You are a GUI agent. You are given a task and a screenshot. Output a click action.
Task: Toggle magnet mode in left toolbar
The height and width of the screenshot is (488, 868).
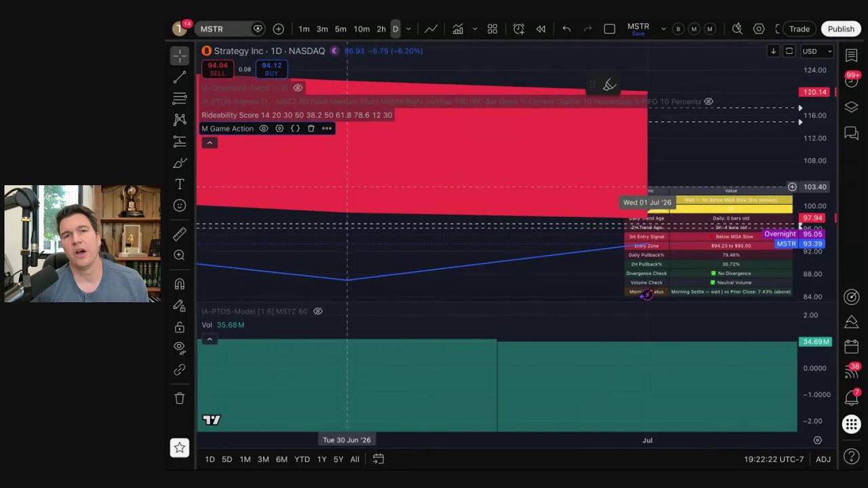pyautogui.click(x=180, y=284)
